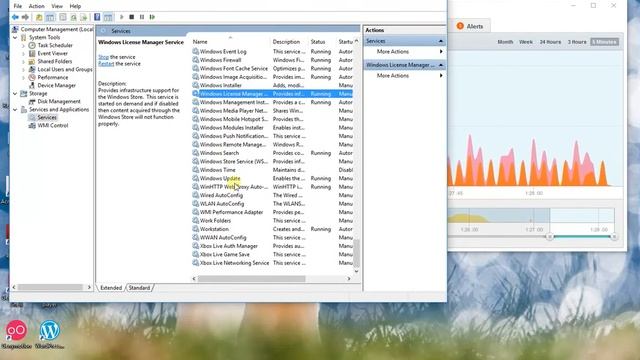The image size is (640, 360).
Task: Click the Forward arrow in toolbar
Action: (x=25, y=17)
